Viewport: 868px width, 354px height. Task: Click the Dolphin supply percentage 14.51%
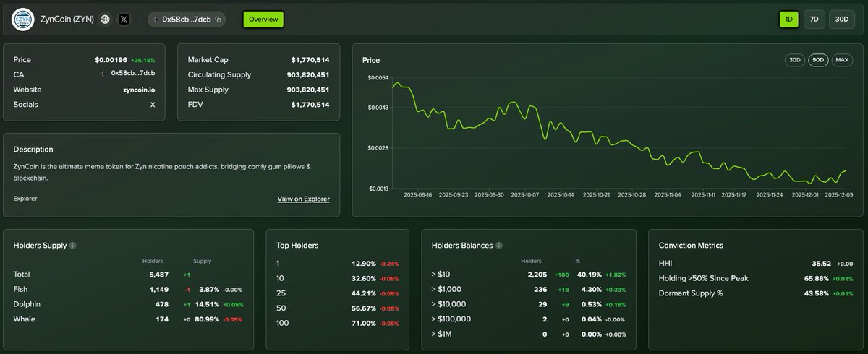point(206,304)
